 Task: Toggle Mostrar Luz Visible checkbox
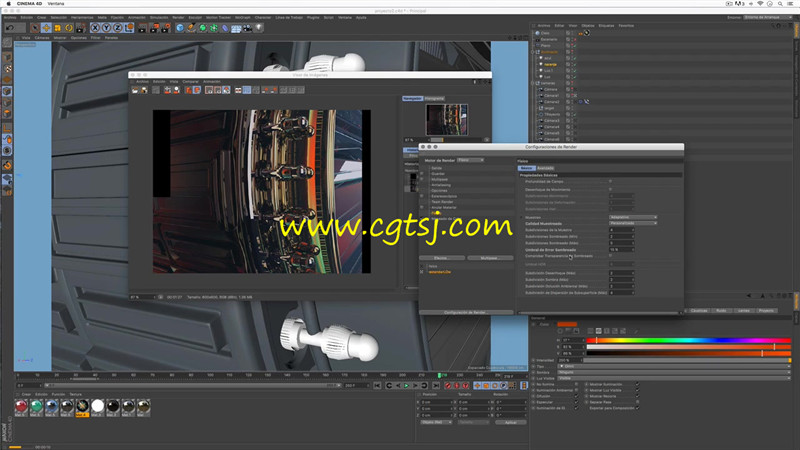click(x=638, y=390)
